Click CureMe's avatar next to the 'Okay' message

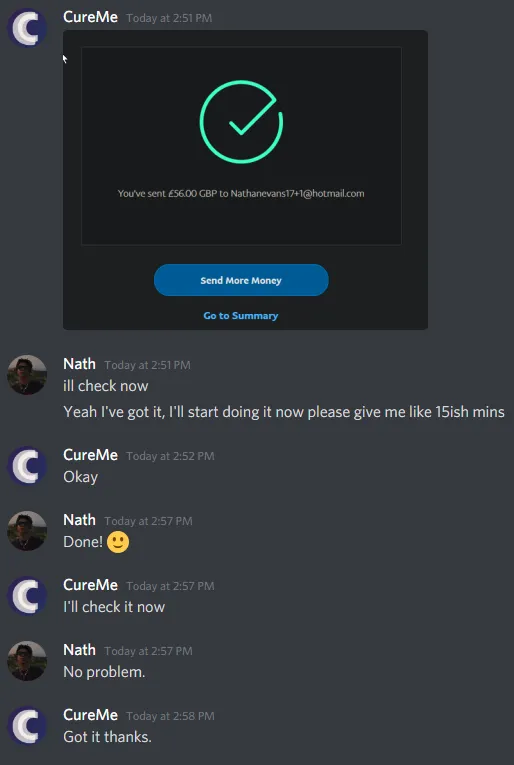pyautogui.click(x=27, y=466)
